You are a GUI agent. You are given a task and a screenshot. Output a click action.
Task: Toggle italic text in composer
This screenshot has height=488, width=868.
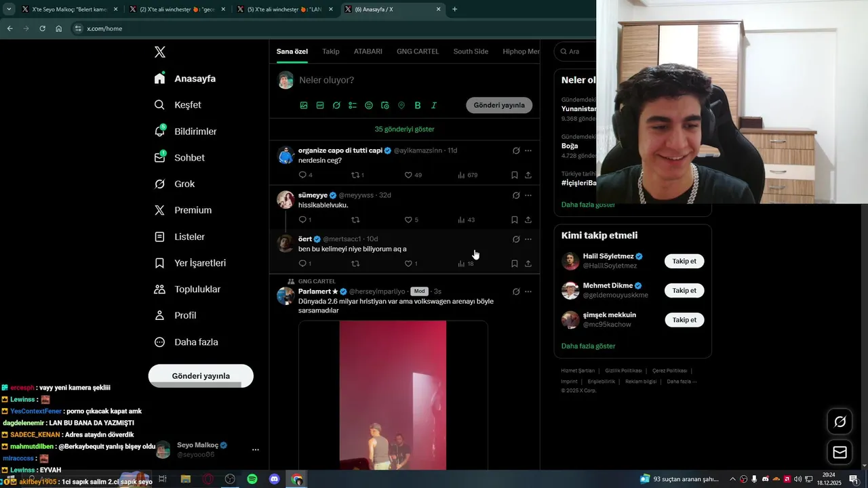pyautogui.click(x=434, y=105)
